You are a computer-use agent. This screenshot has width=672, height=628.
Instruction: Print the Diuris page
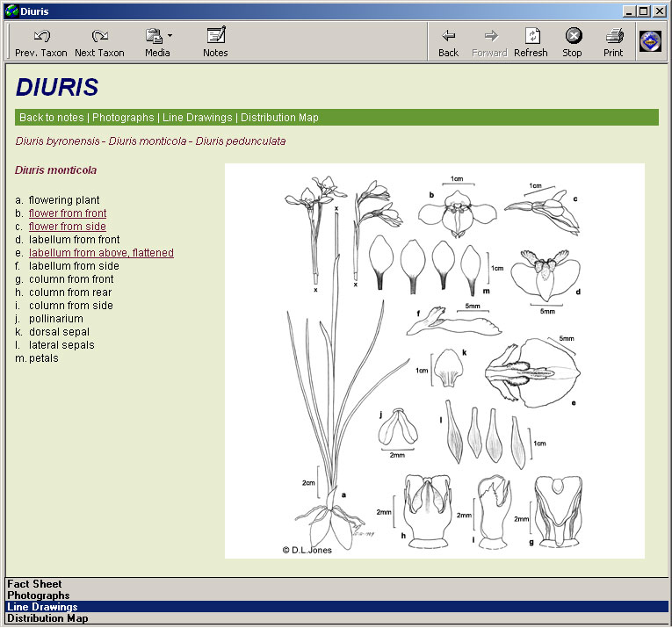click(x=613, y=42)
